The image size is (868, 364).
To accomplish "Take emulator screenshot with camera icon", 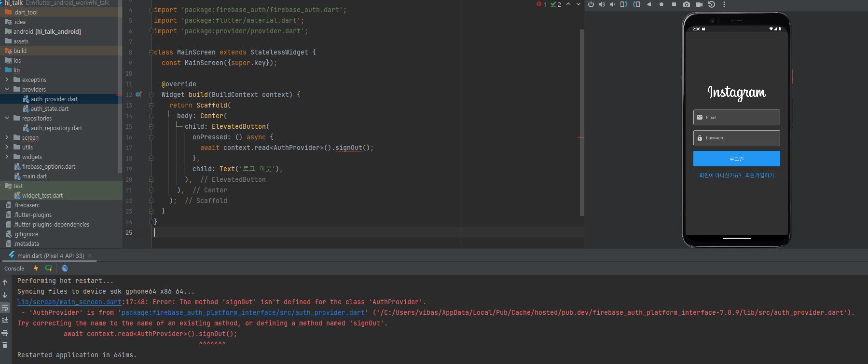I will pyautogui.click(x=687, y=4).
